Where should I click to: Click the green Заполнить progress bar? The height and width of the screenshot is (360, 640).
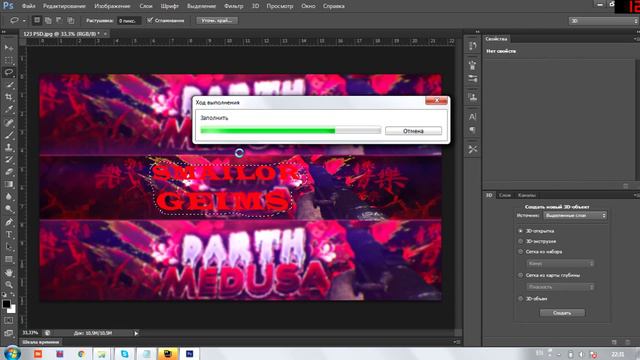coord(290,131)
